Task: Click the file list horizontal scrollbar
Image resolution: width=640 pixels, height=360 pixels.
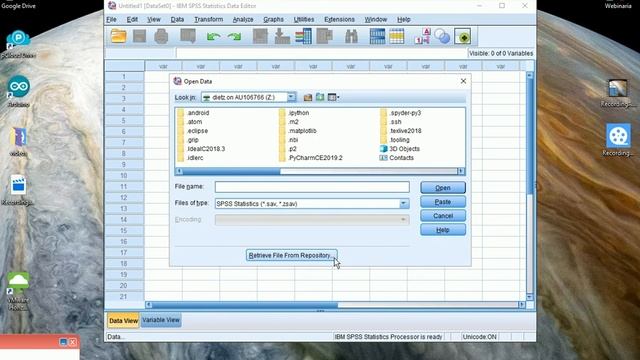Action: [x=320, y=171]
